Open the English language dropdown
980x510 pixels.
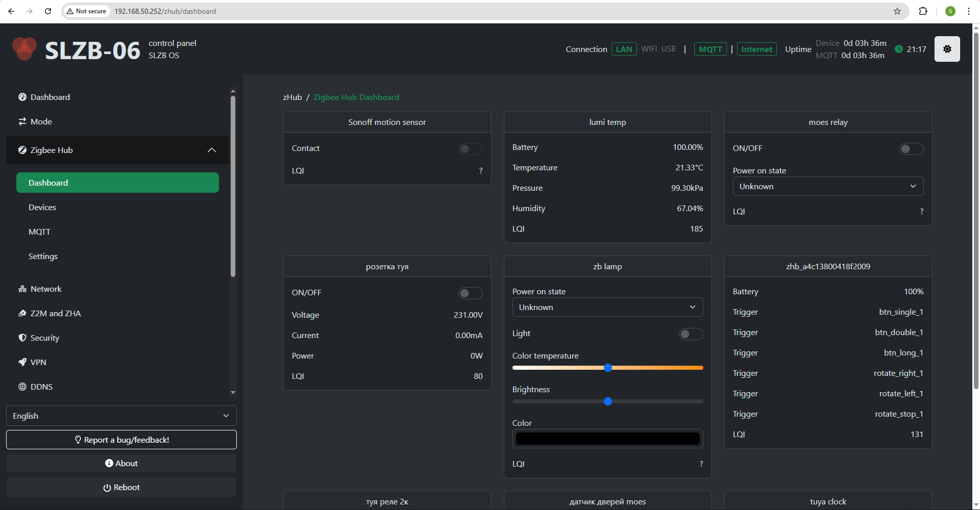[x=121, y=416]
